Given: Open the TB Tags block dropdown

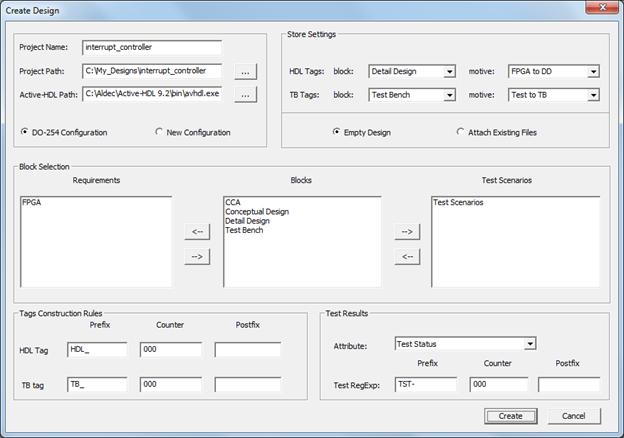Looking at the screenshot, I should [449, 95].
